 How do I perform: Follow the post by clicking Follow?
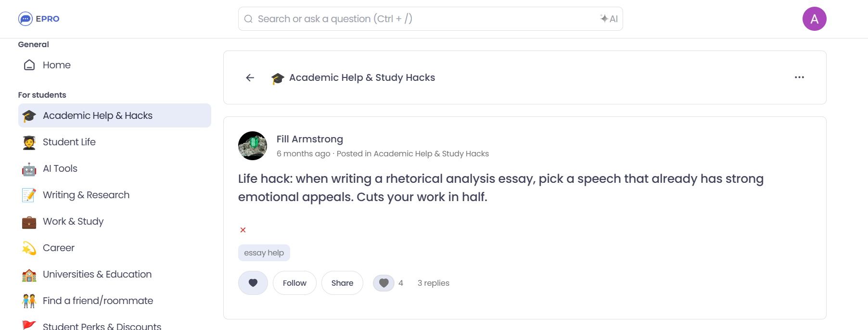294,283
